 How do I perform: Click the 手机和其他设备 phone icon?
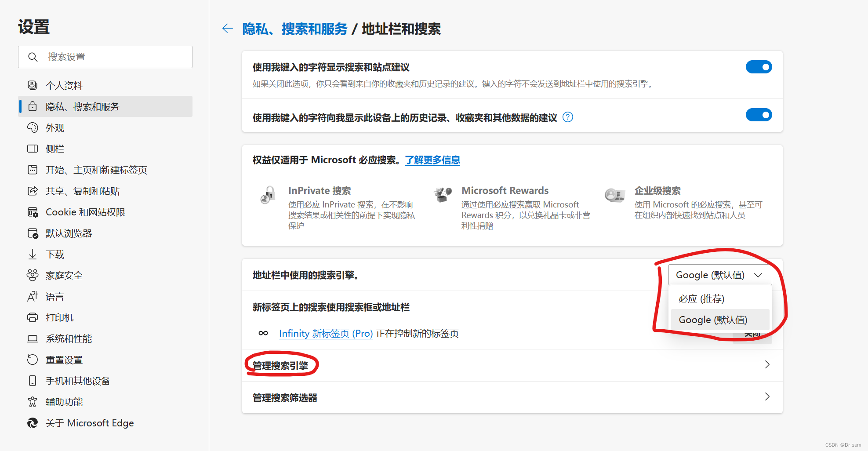pyautogui.click(x=33, y=381)
